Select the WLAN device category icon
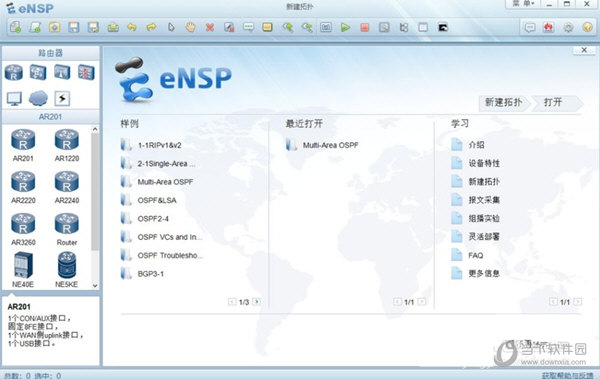Screen dimensions: 600x379 [62, 72]
